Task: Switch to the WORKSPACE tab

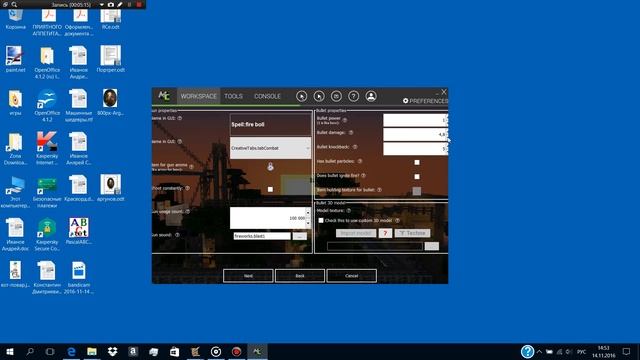Action: pos(198,96)
